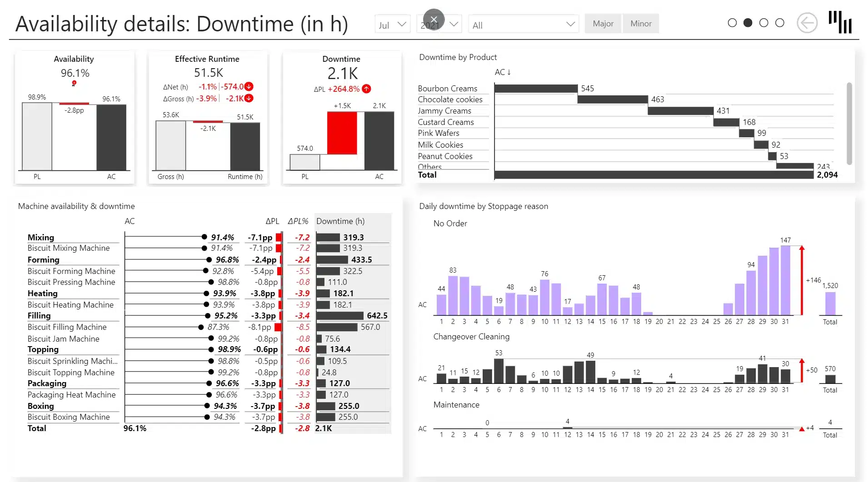Image resolution: width=868 pixels, height=482 pixels.
Task: Click the red down-arrow next to ΔNet -574.0
Action: tap(249, 86)
